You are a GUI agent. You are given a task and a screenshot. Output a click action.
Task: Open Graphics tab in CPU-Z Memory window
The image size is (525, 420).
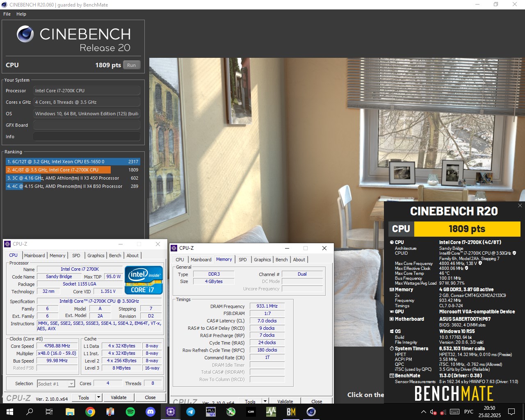262,260
